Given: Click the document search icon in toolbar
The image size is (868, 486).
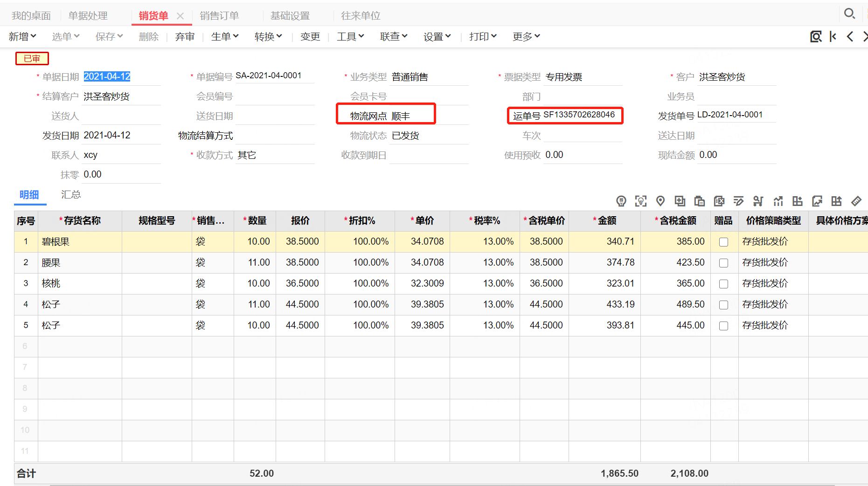Looking at the screenshot, I should [816, 36].
